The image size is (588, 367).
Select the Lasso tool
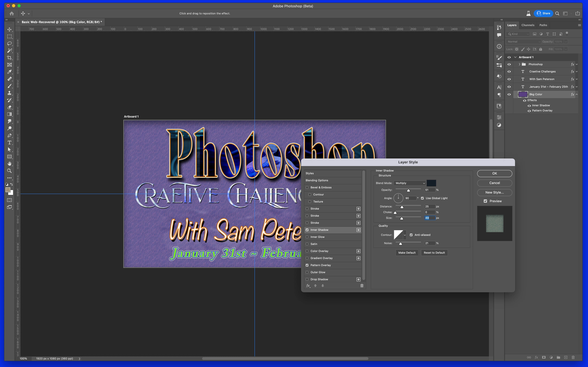tap(10, 44)
